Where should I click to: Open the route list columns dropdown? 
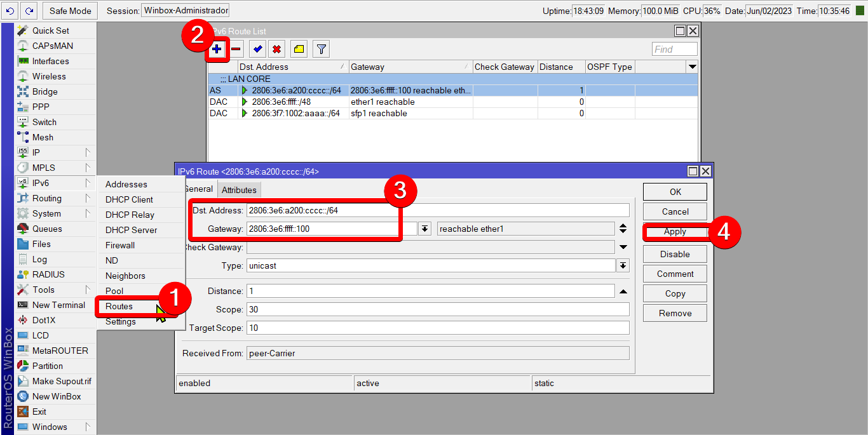pos(692,67)
